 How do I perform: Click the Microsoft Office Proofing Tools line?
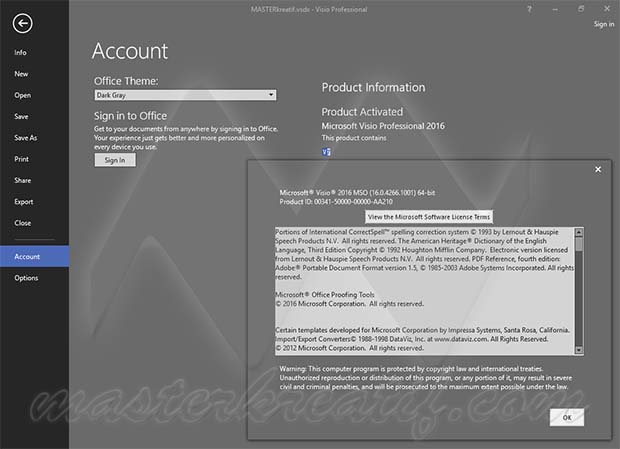coord(325,295)
